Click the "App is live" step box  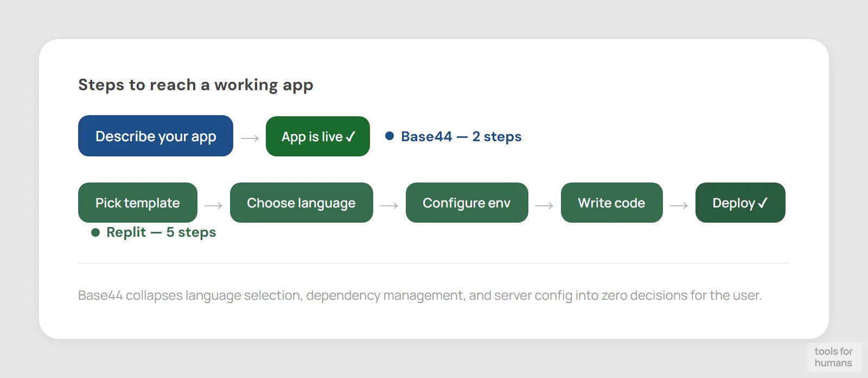318,136
